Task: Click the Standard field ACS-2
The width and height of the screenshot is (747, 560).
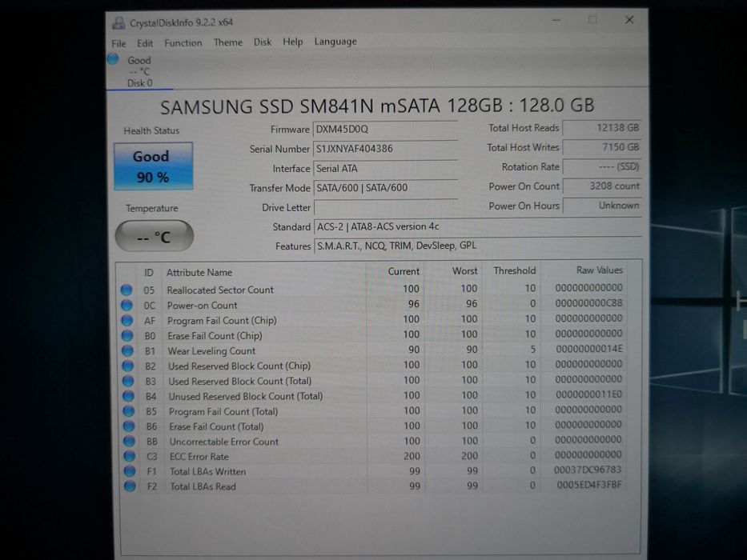Action: point(478,226)
